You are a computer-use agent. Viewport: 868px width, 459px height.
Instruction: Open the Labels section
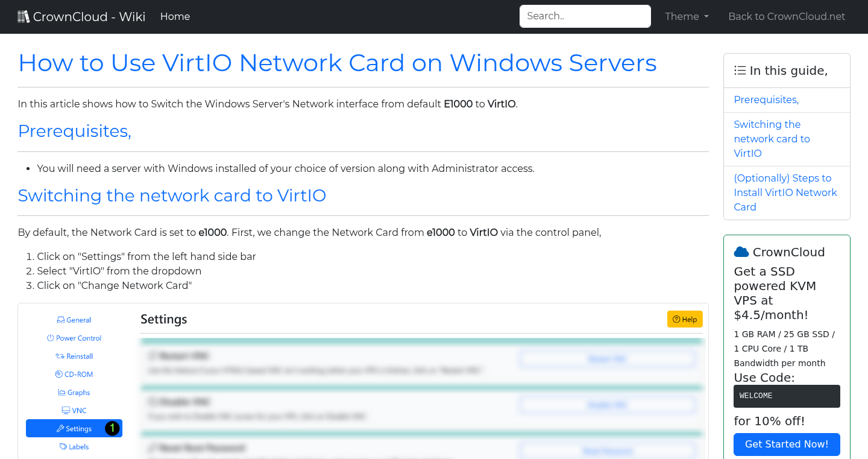coord(74,446)
